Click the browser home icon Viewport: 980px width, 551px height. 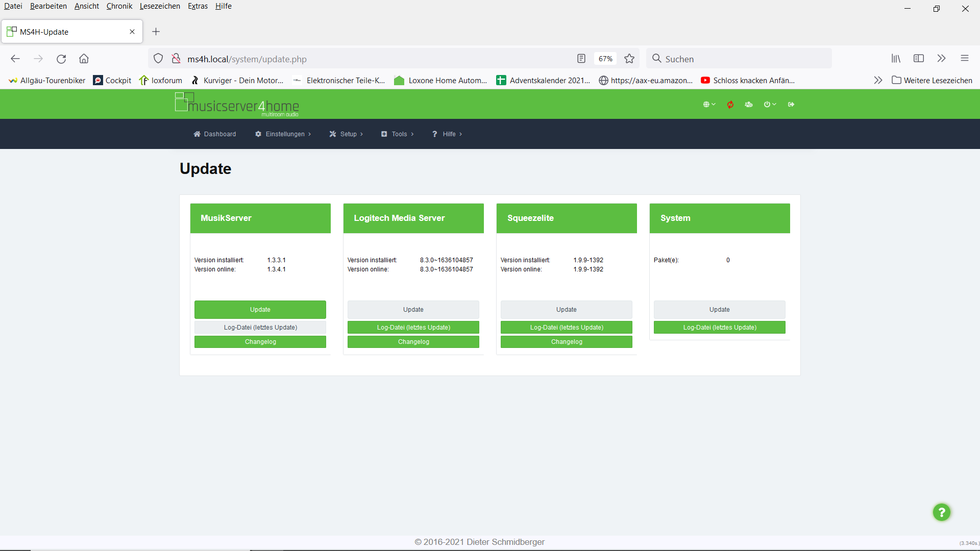point(84,59)
